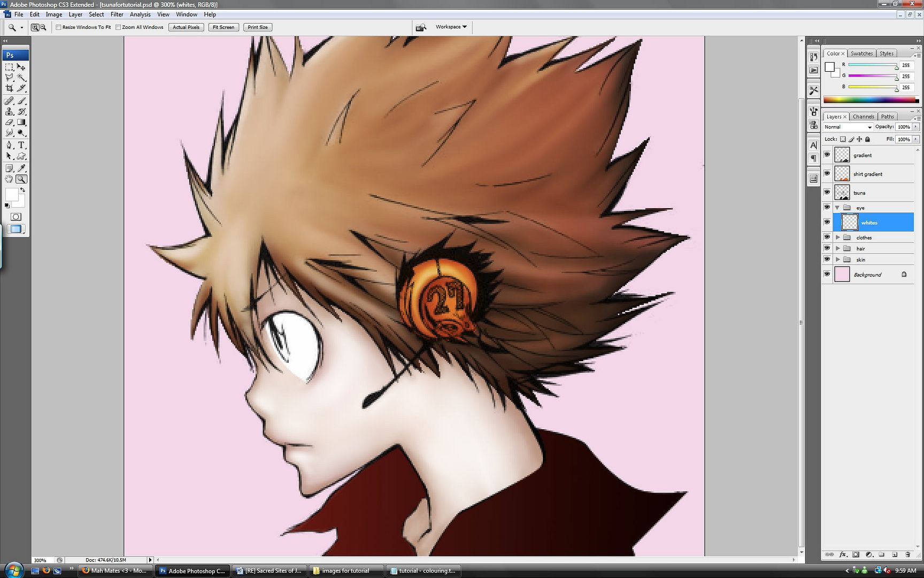Choose the Eyedropper tool
924x578 pixels.
tap(21, 168)
